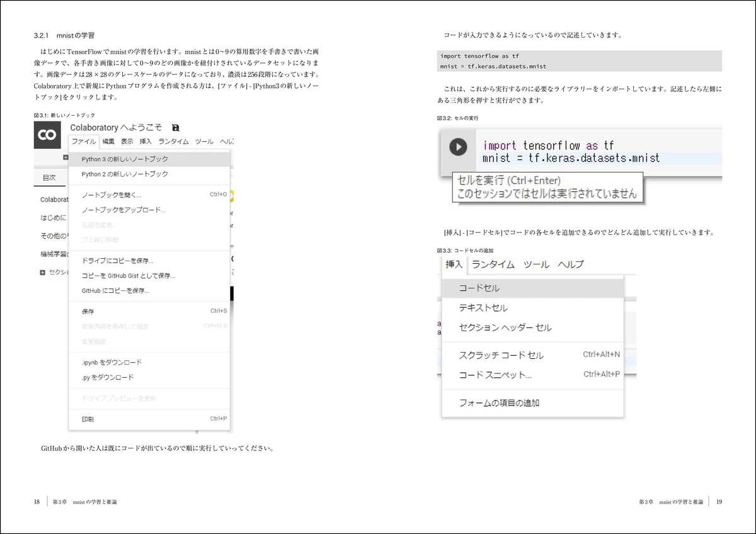Click はじめに in the sidebar

tap(53, 219)
